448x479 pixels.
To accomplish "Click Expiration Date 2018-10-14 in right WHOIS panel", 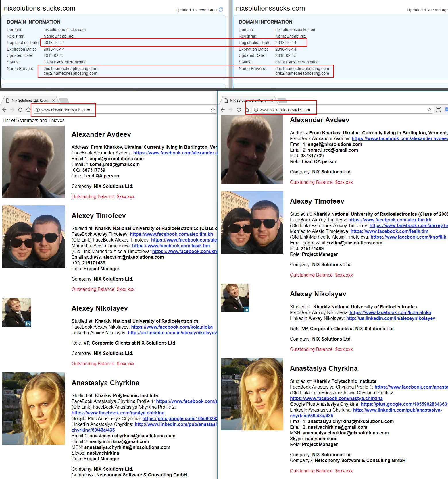I will (286, 49).
